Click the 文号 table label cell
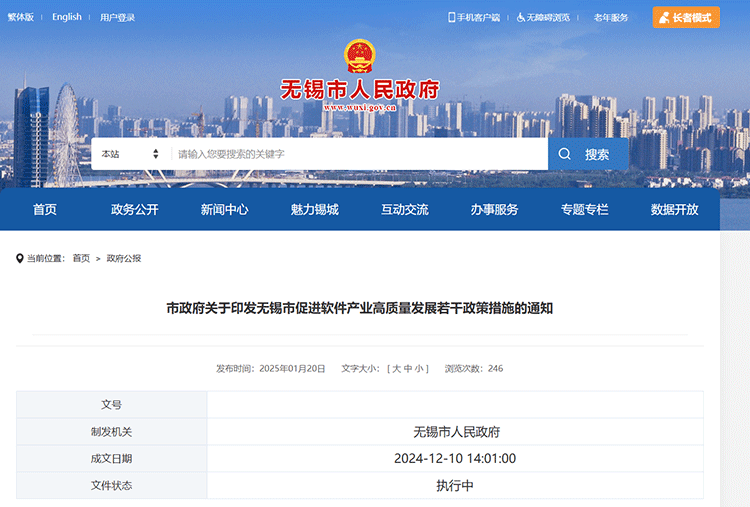Viewport: 750px width, 507px height. pos(111,405)
